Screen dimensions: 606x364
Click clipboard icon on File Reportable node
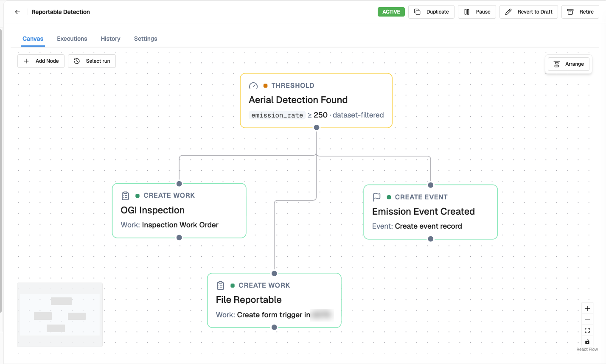tap(220, 286)
